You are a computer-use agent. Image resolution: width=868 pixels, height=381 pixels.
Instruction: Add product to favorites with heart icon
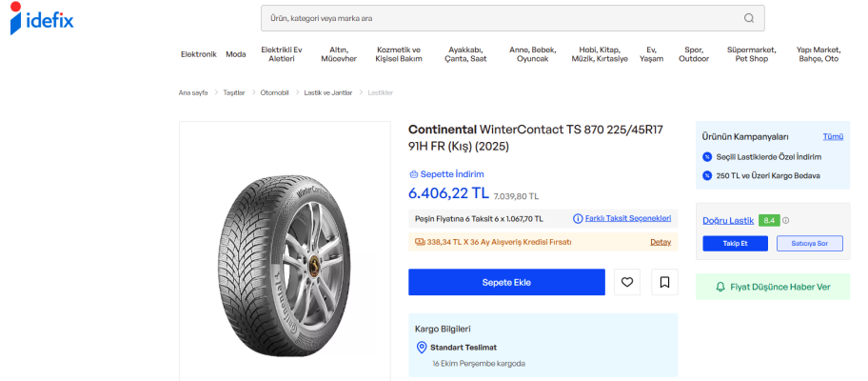[x=626, y=282]
